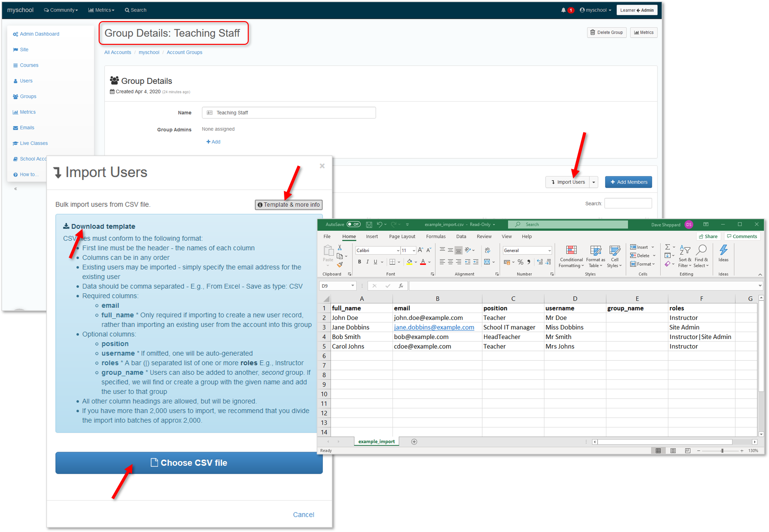Expand the General number format dropdown
The image size is (769, 532).
click(x=549, y=250)
